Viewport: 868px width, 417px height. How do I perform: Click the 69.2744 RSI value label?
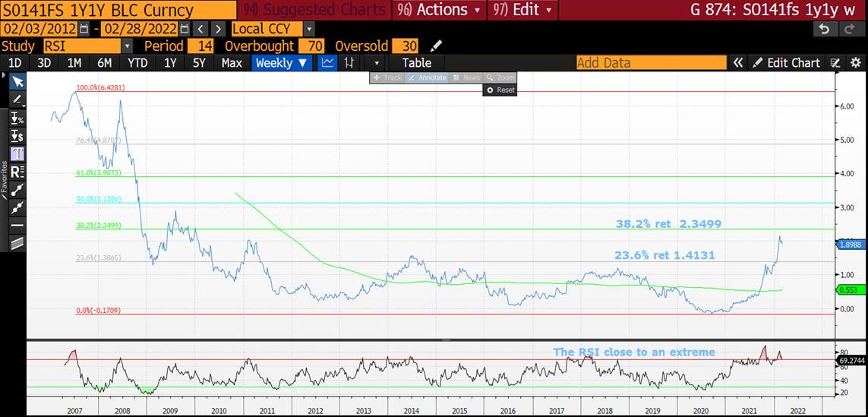click(851, 359)
